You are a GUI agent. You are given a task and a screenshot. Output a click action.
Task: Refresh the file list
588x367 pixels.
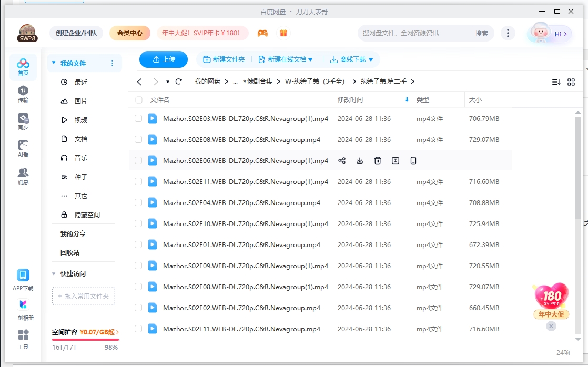(178, 81)
